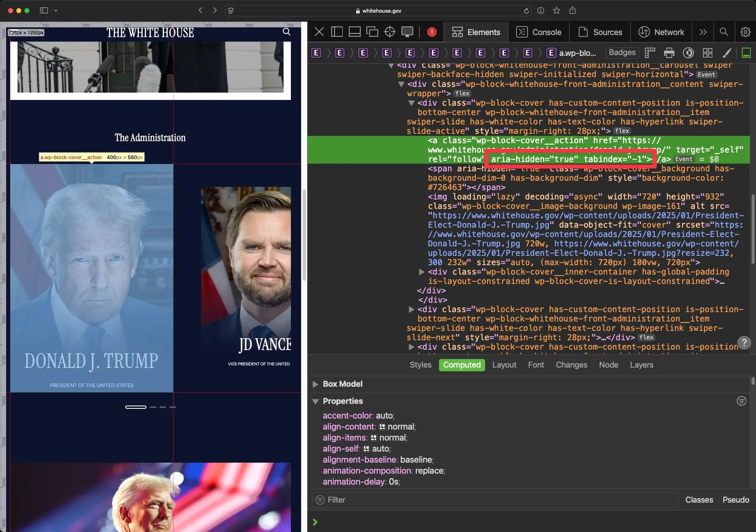Open Web Inspector settings gear

pos(745,32)
